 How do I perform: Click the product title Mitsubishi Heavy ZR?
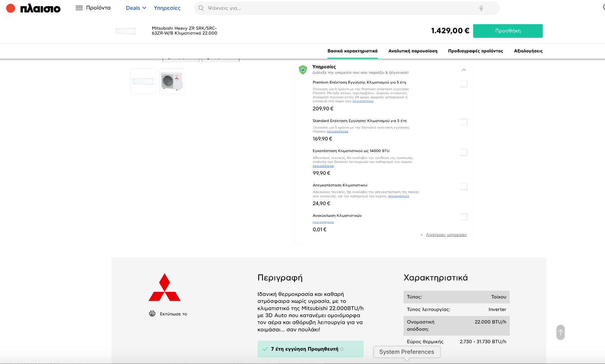tap(185, 31)
